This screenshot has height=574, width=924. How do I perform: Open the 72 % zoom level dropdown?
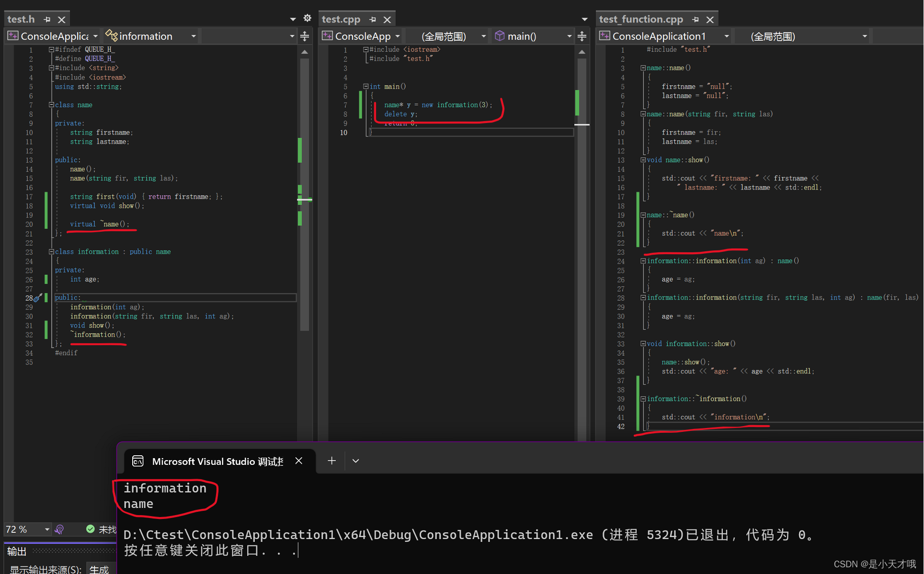click(47, 529)
